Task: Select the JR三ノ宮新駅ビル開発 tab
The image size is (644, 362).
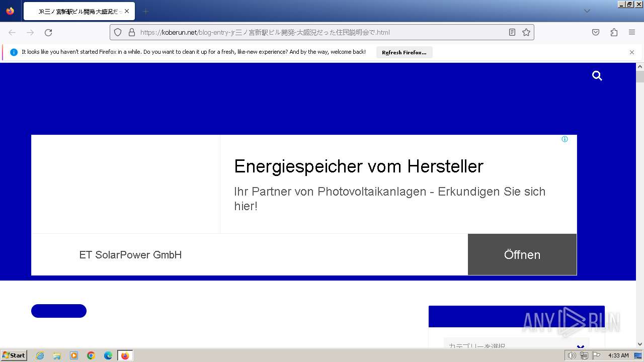Action: tap(79, 11)
